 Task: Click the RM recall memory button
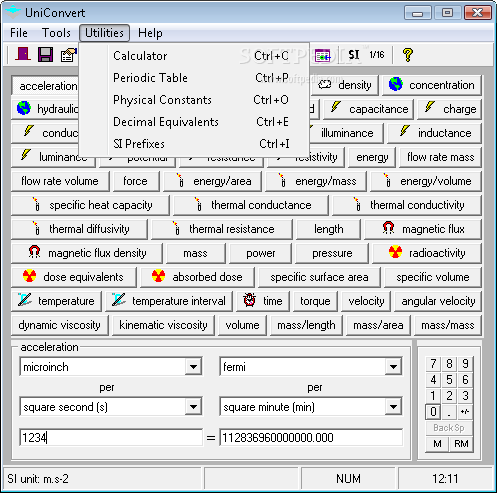(461, 444)
